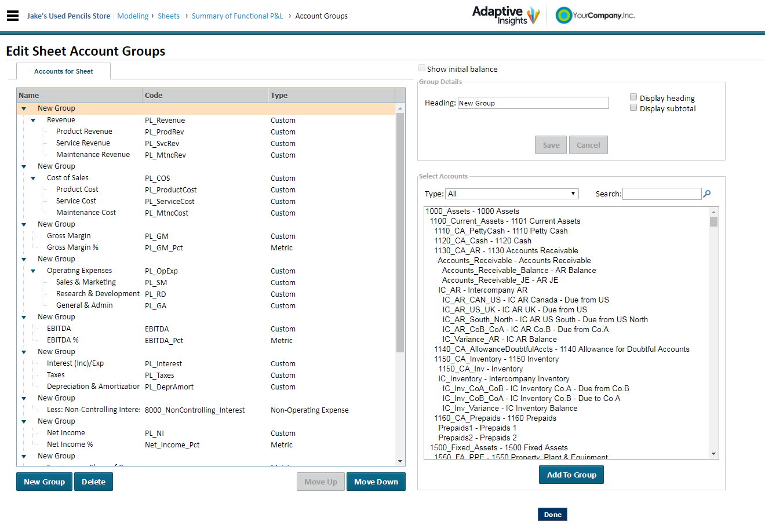
Task: Collapse the New Group above EBITDA
Action: [24, 318]
